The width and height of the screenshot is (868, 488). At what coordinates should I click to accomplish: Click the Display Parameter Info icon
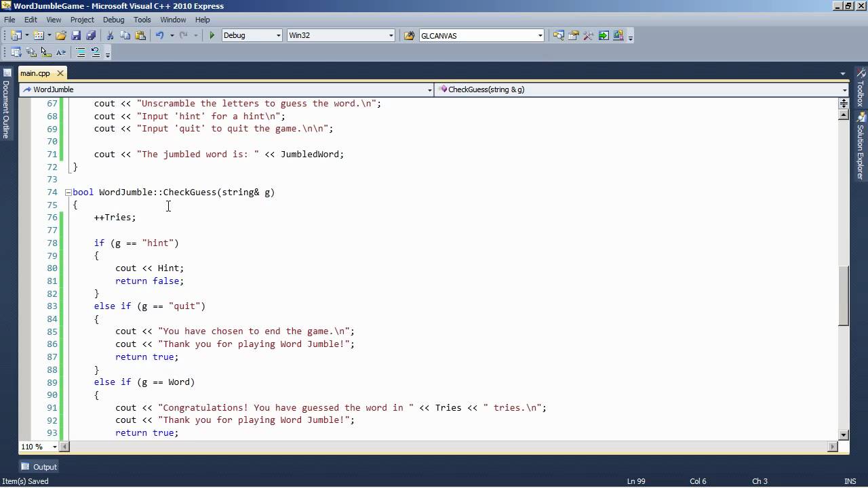coord(31,52)
